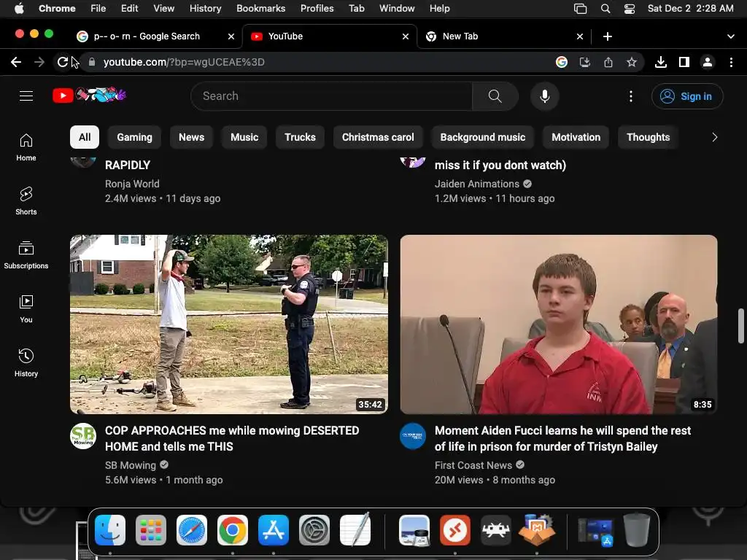747x560 pixels.
Task: Open Finder from the Dock
Action: coord(110,530)
